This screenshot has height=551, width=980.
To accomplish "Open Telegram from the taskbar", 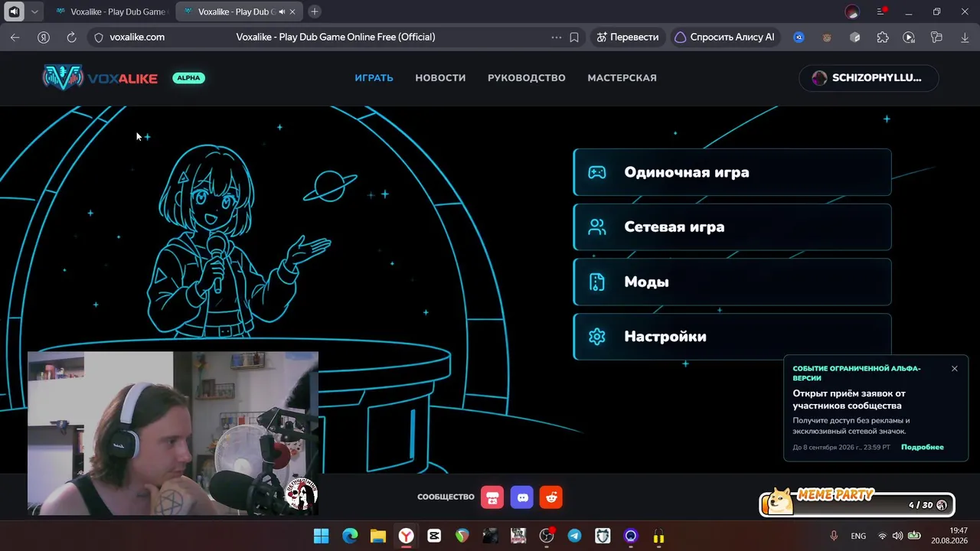I will (x=574, y=536).
